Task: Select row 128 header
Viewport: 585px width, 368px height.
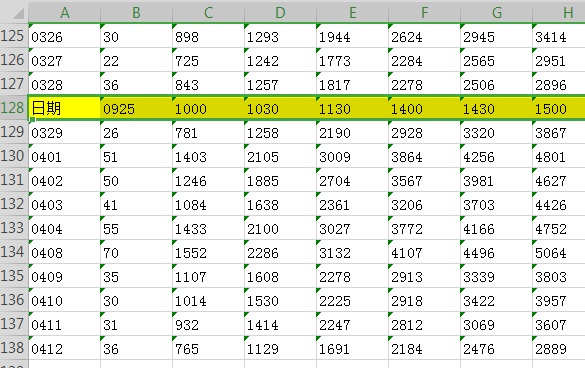Action: (x=14, y=108)
